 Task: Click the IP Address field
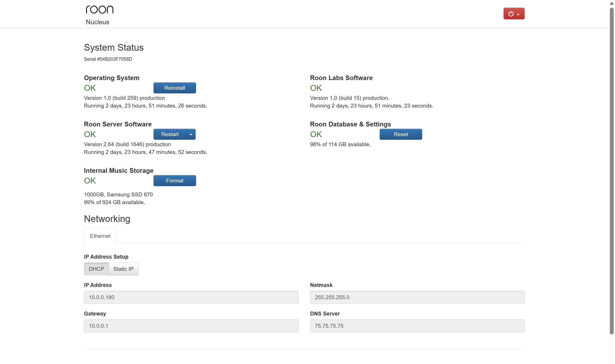pos(191,297)
